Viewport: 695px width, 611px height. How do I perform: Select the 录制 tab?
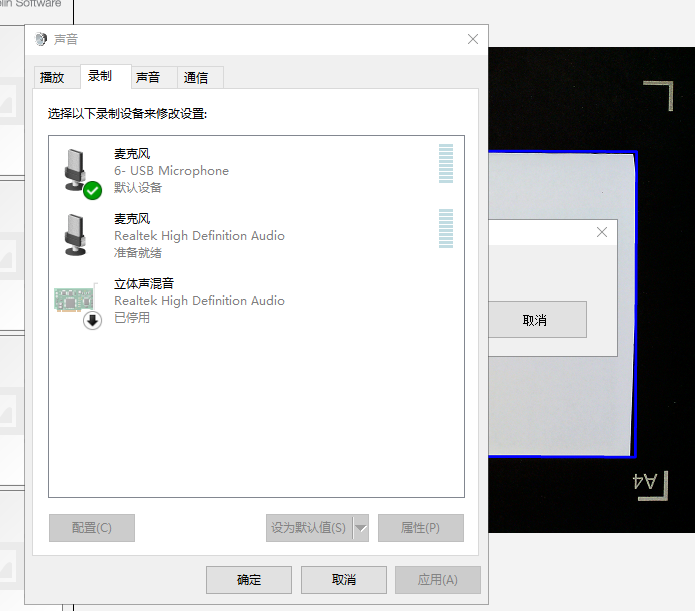(x=105, y=76)
